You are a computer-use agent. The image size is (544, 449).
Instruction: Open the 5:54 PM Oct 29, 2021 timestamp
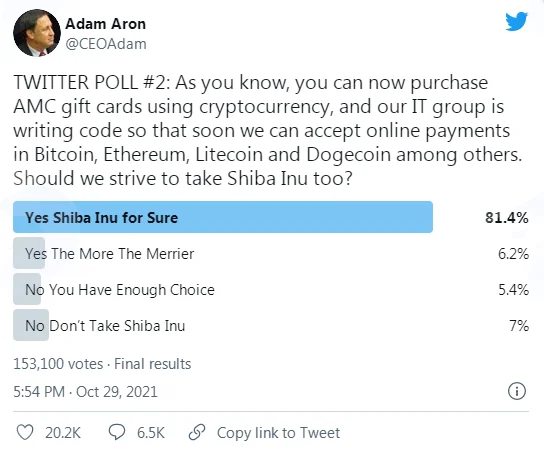[x=85, y=392]
